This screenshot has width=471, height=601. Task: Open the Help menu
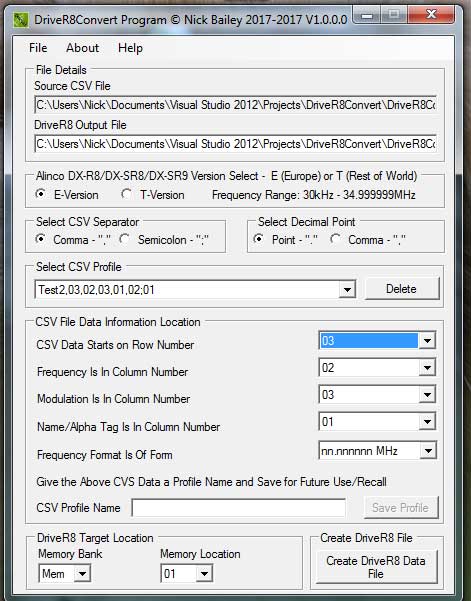pos(130,48)
